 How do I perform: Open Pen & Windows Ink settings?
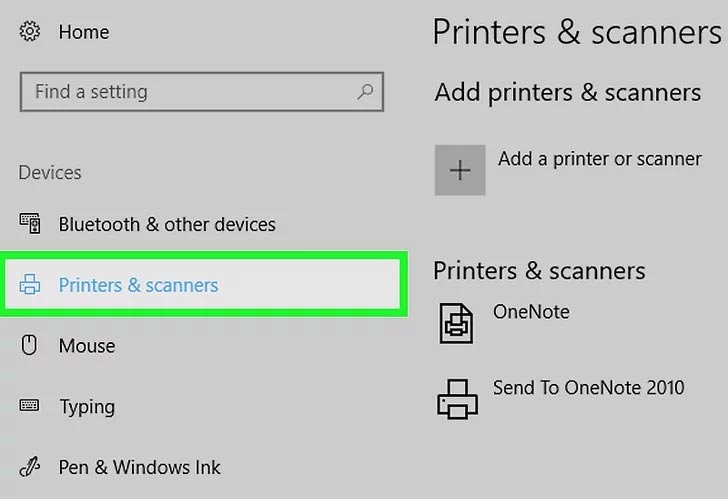(x=140, y=467)
